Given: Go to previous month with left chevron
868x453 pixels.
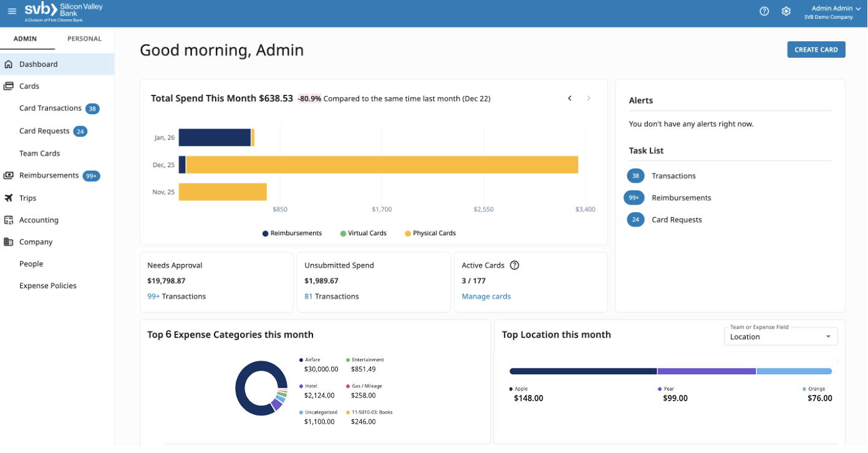Looking at the screenshot, I should [569, 99].
